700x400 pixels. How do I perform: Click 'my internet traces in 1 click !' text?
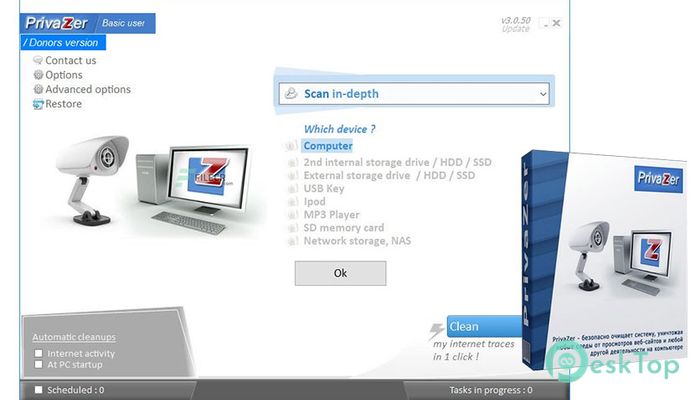tap(473, 350)
